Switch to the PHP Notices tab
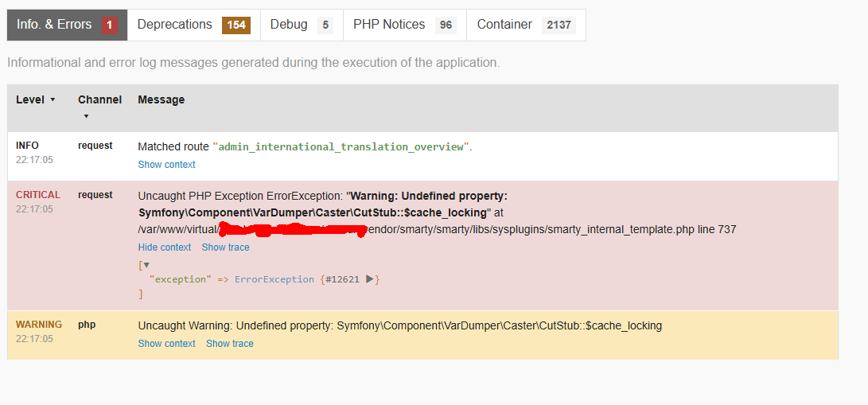The height and width of the screenshot is (405, 868). pos(405,25)
